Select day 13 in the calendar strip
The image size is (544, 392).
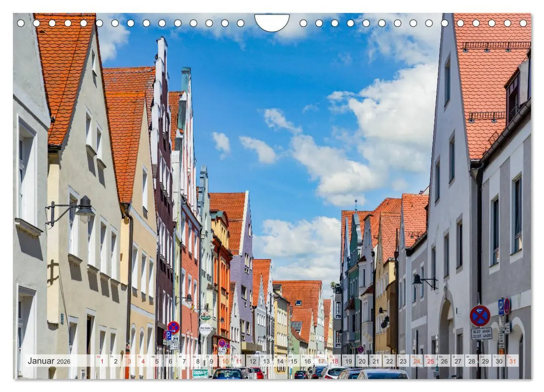(x=266, y=361)
